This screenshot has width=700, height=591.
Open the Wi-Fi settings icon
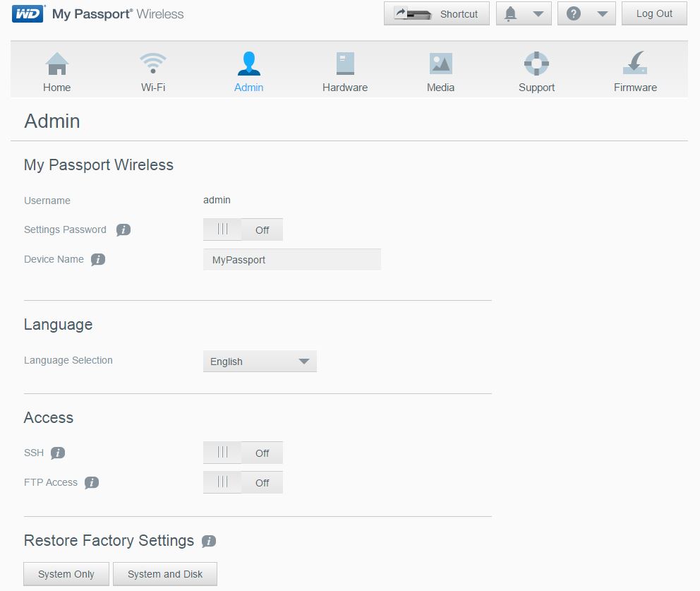[x=153, y=64]
